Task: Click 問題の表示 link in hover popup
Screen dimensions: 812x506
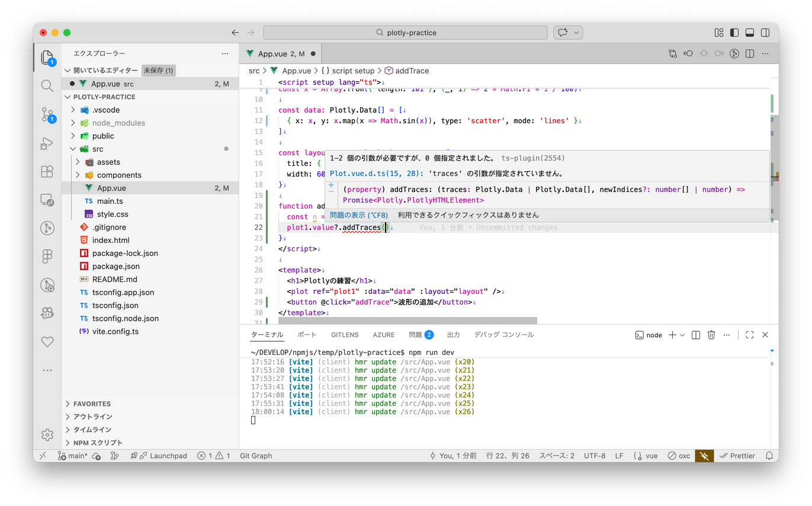Action: pos(359,215)
